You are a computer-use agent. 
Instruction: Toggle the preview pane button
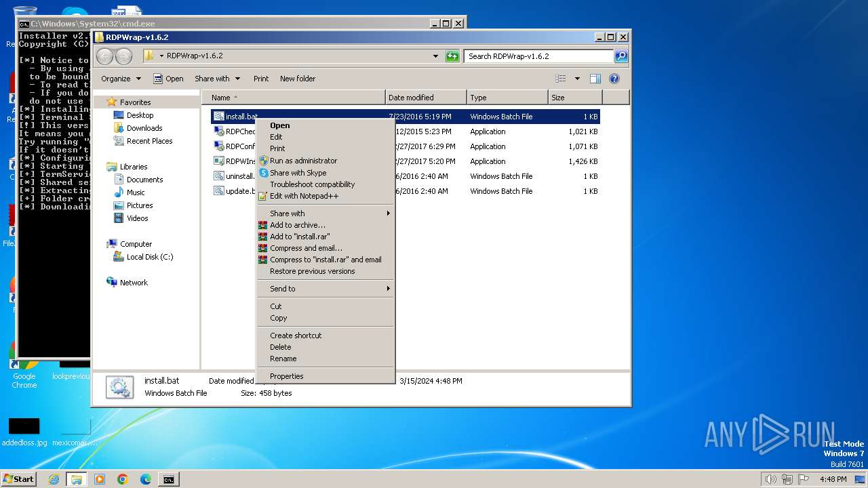pyautogui.click(x=595, y=79)
